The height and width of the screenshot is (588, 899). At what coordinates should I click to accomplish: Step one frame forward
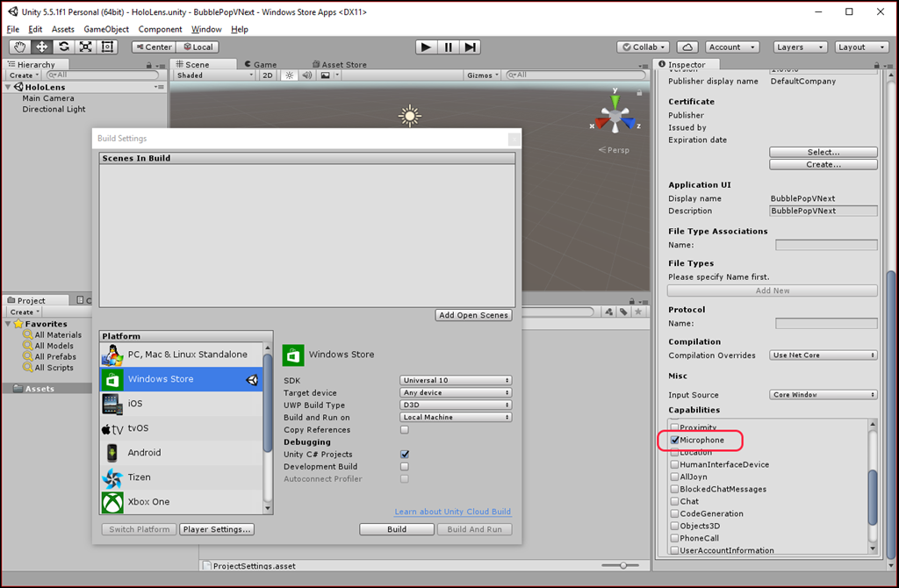pyautogui.click(x=470, y=47)
